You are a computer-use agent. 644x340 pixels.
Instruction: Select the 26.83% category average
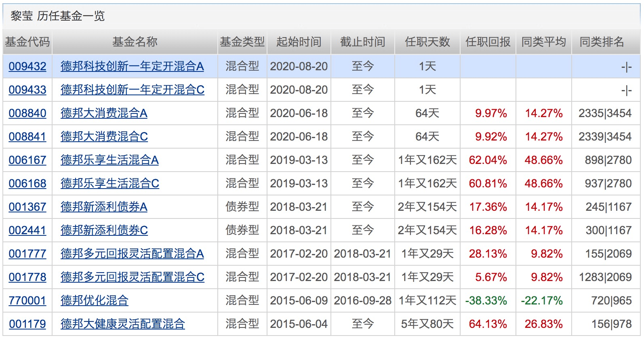(544, 324)
